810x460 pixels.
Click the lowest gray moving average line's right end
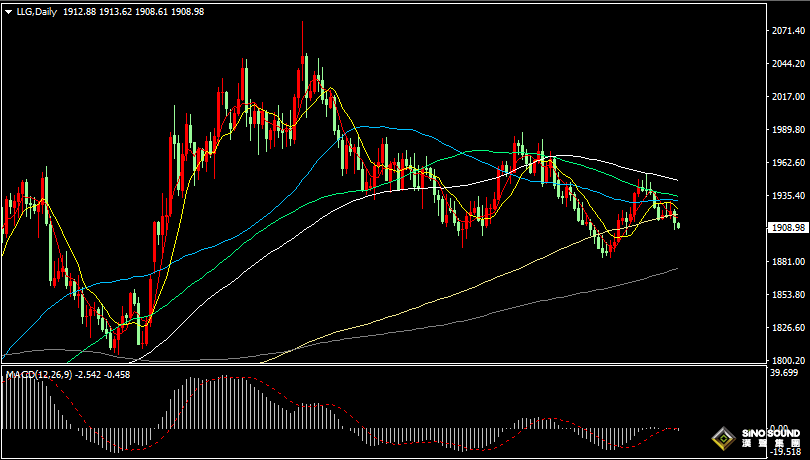677,269
